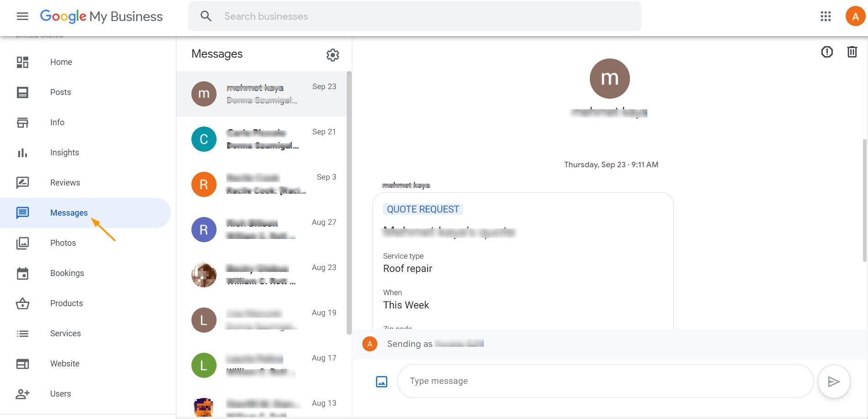This screenshot has width=868, height=419.
Task: Open the navigation drawer menu
Action: [x=21, y=16]
